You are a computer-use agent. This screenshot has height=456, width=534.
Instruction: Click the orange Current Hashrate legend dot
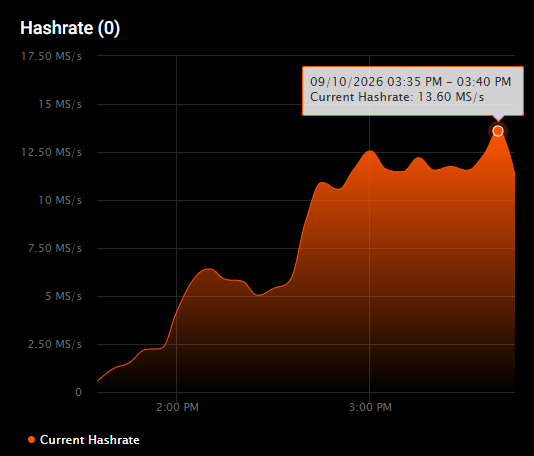[31, 440]
